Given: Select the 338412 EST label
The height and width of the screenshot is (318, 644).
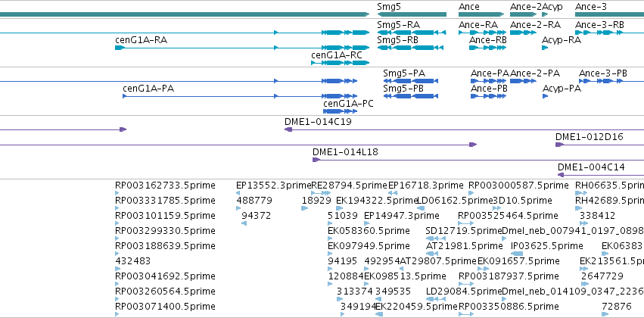Looking at the screenshot, I should (597, 216).
